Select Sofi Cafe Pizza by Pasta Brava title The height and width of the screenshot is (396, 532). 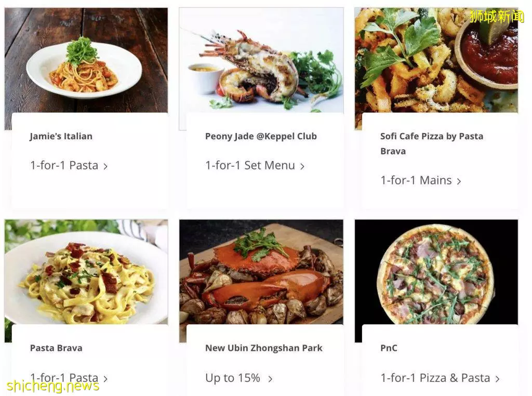pos(432,143)
